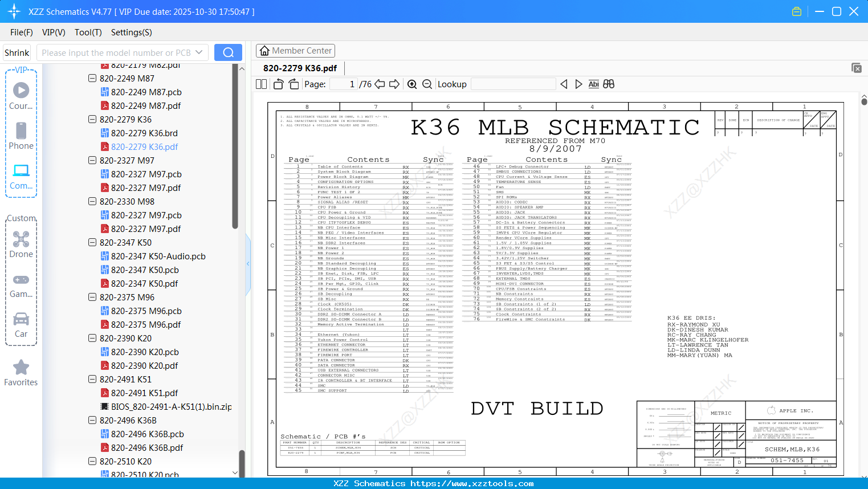The width and height of the screenshot is (868, 489).
Task: Click the Lookup text field
Action: tap(513, 84)
